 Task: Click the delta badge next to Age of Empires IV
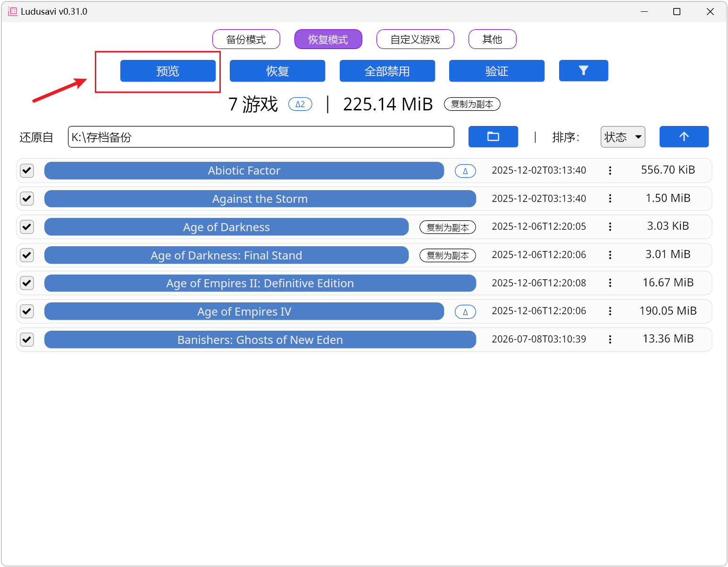point(465,312)
